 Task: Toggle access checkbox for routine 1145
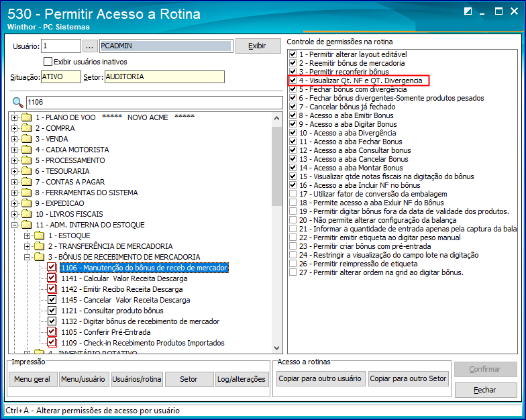tap(52, 299)
